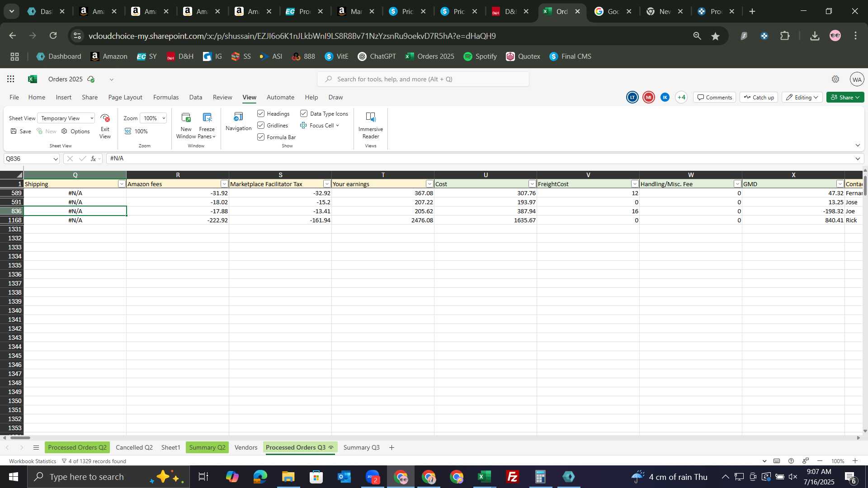The height and width of the screenshot is (488, 868).
Task: Click the green Share button
Action: [845, 97]
